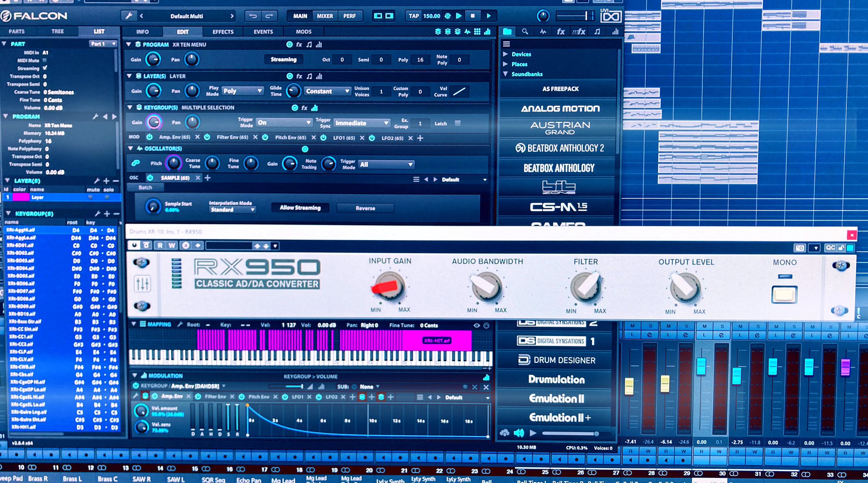The image size is (868, 483).
Task: Switch to the MIXER view tab
Action: tap(325, 16)
